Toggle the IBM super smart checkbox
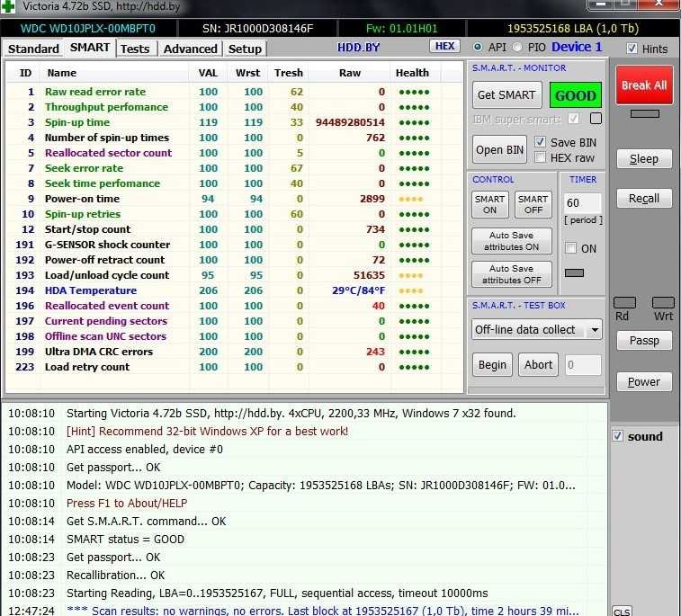 (574, 118)
